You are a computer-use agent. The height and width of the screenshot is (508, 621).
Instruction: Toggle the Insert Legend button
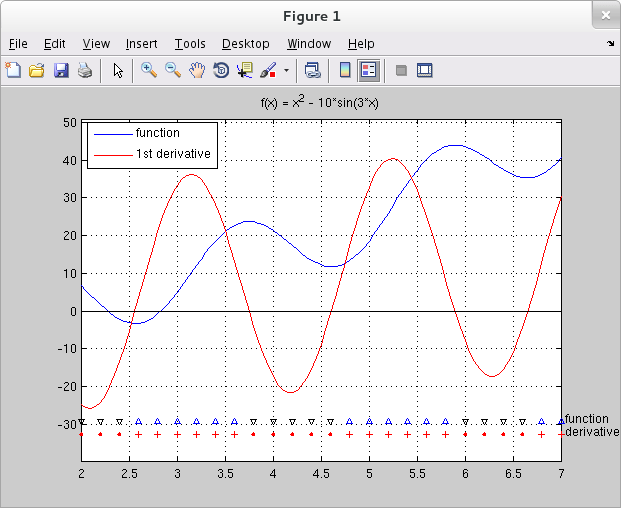tap(369, 70)
